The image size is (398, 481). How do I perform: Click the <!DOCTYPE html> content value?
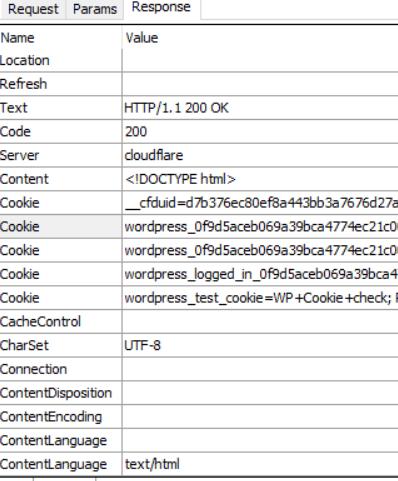point(180,179)
